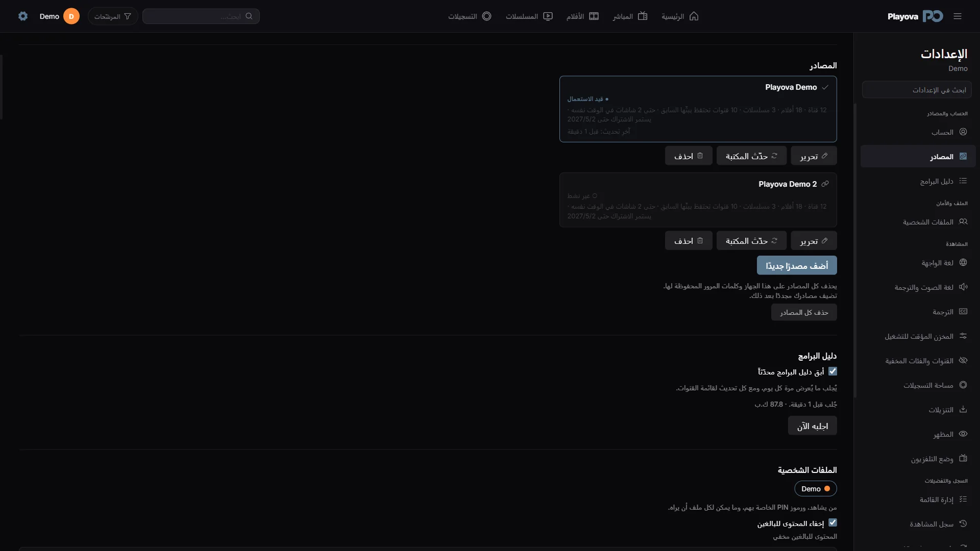Open المخزن المؤقت للتشغيل buffer settings
The image size is (980, 551).
[918, 336]
